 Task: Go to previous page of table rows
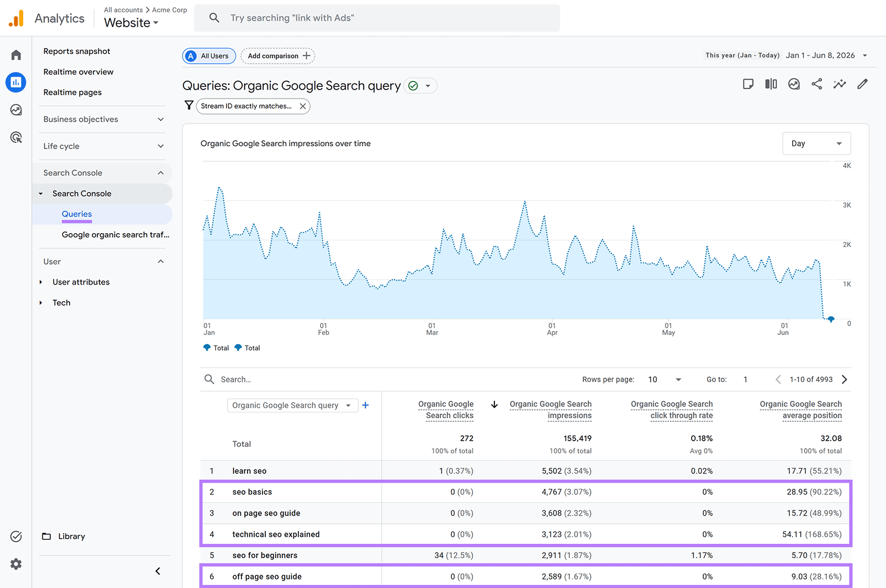778,379
